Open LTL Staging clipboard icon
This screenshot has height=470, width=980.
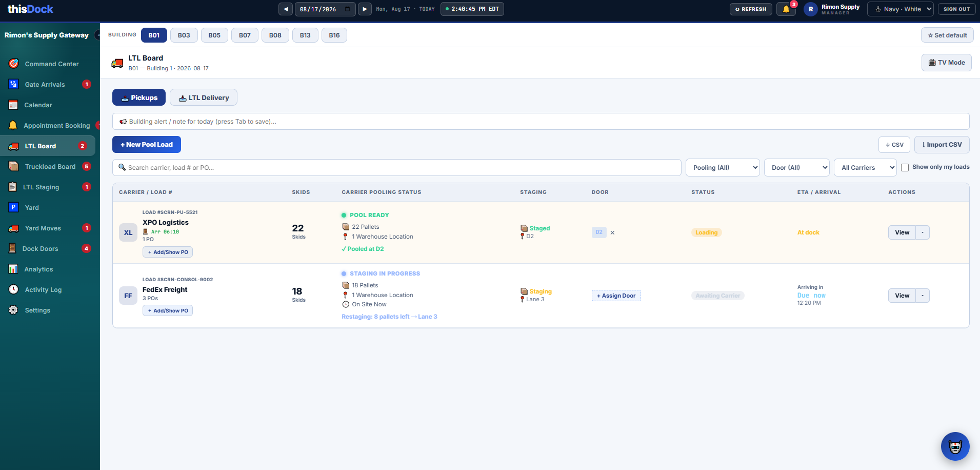click(x=13, y=187)
